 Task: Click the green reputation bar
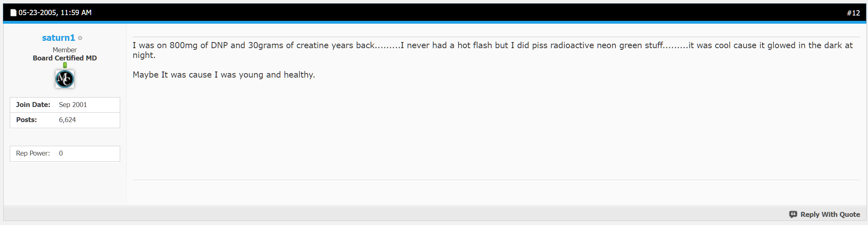[65, 65]
